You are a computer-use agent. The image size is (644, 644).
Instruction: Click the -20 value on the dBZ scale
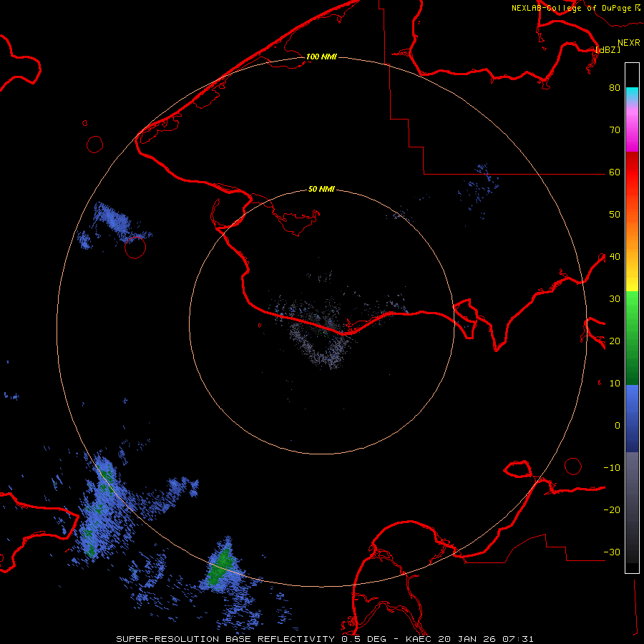(x=612, y=509)
